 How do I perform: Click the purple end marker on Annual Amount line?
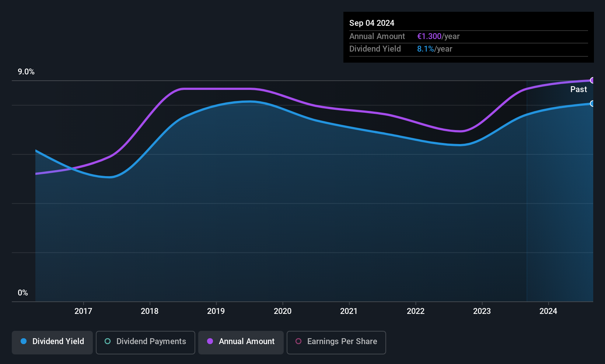click(x=592, y=80)
